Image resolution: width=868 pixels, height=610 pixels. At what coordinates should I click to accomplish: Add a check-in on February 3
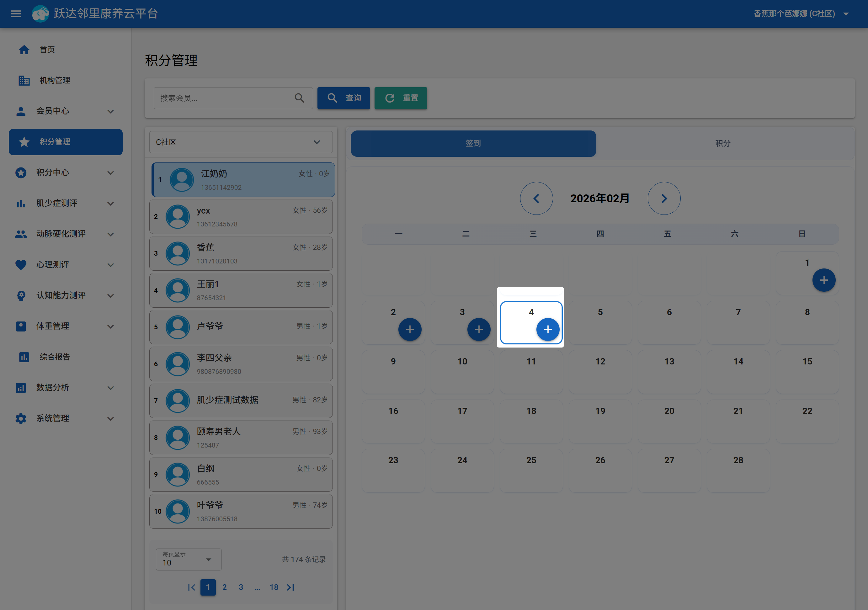(x=479, y=330)
